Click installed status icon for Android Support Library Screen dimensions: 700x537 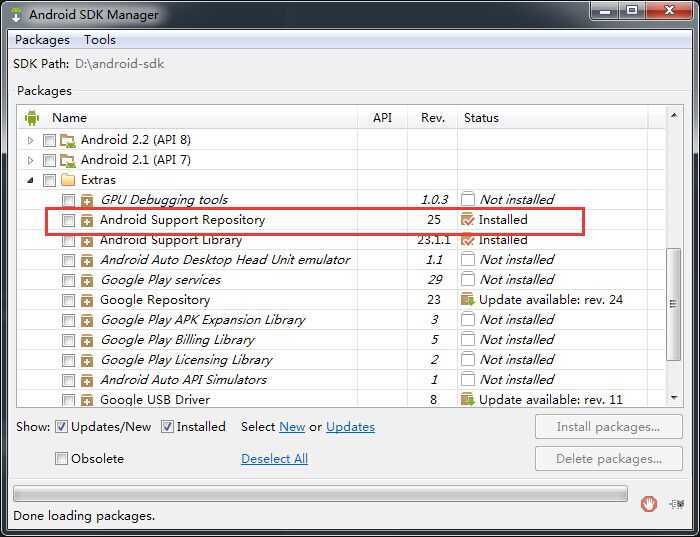(467, 240)
